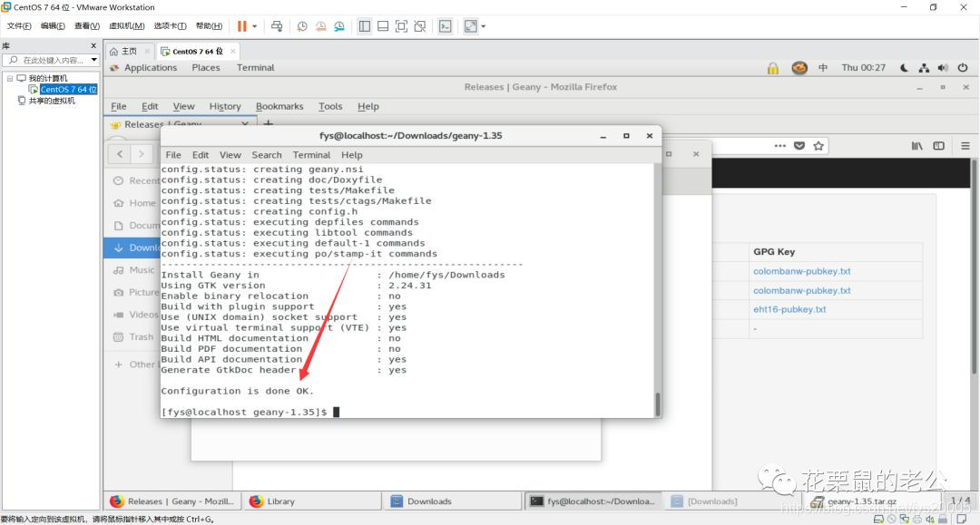Screen dimensions: 980x525
Task: Toggle the thumbnail bar view icon
Action: (383, 26)
